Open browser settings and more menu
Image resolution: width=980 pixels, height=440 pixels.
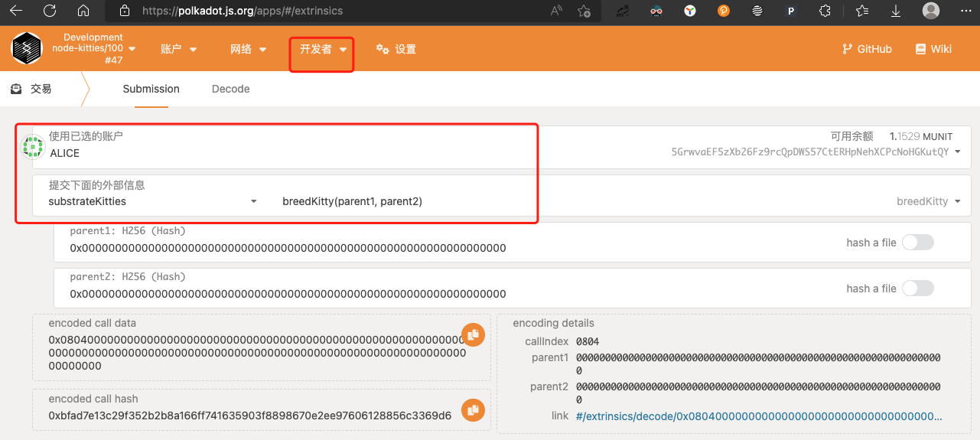point(965,11)
